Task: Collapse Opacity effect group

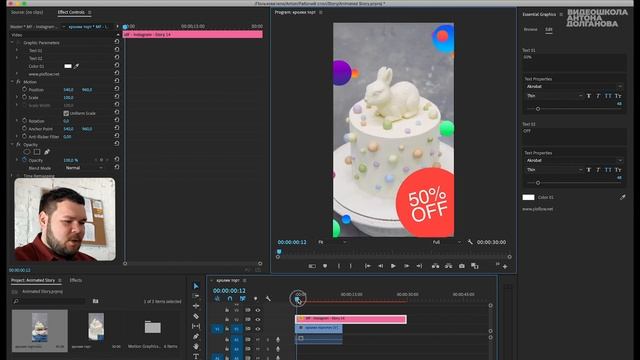Action: pyautogui.click(x=12, y=144)
